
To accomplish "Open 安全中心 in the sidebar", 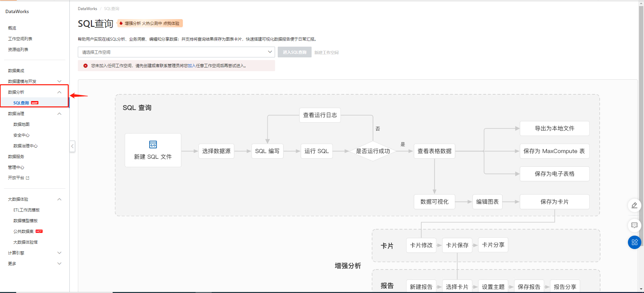I will [21, 135].
